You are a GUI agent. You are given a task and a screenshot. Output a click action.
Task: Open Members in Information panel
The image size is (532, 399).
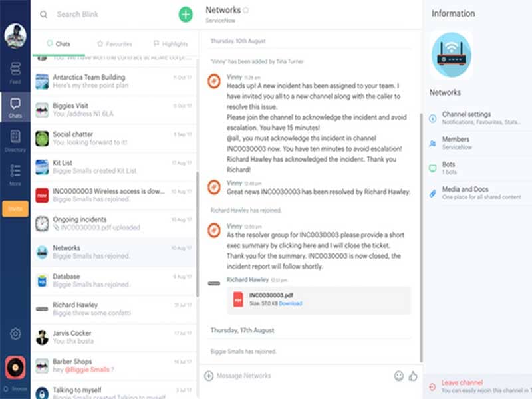click(479, 143)
